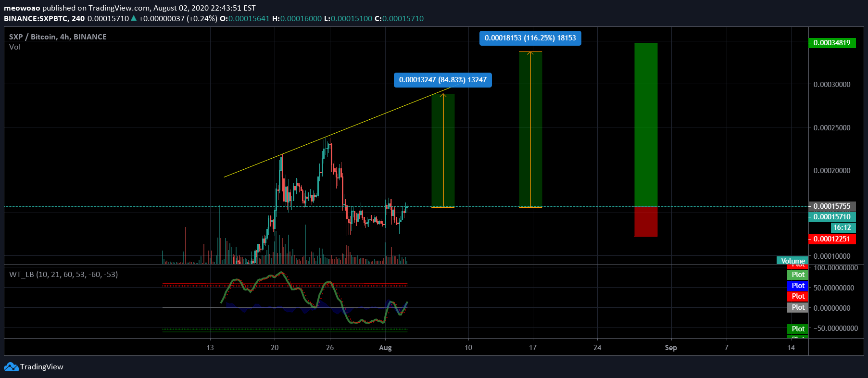Image resolution: width=868 pixels, height=378 pixels.
Task: Click the 0.00025000 price axis level
Action: pyautogui.click(x=832, y=127)
